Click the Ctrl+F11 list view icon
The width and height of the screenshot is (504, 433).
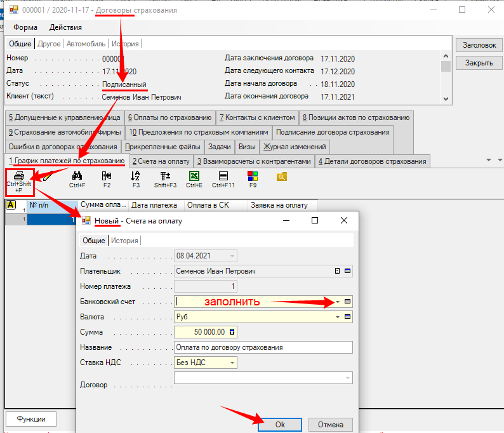click(x=223, y=175)
